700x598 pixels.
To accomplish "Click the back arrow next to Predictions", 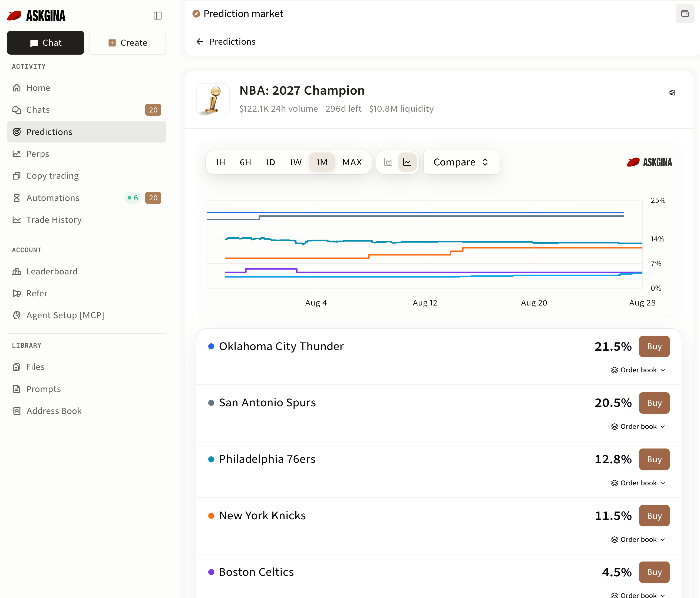I will click(200, 42).
